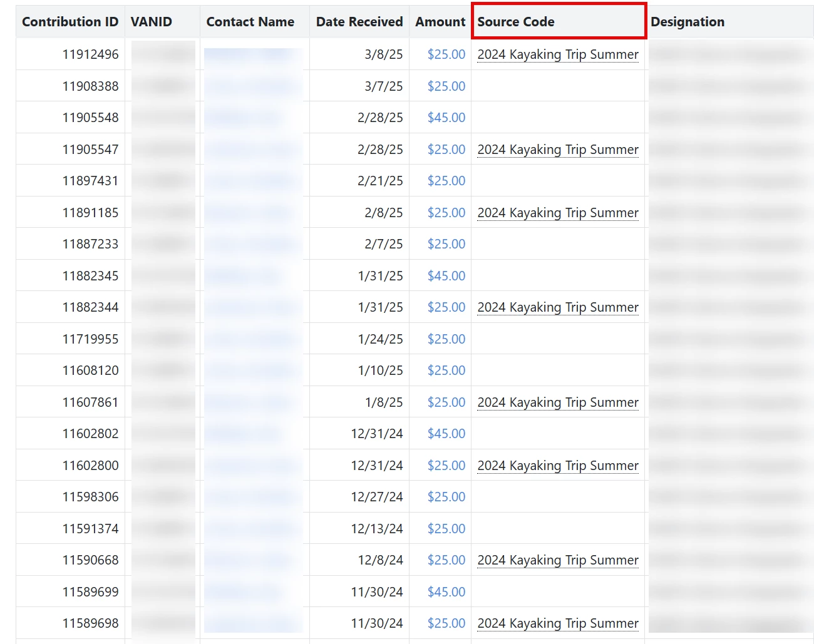
Task: Open Kayaking Trip source code on 11602800 row
Action: pyautogui.click(x=558, y=466)
